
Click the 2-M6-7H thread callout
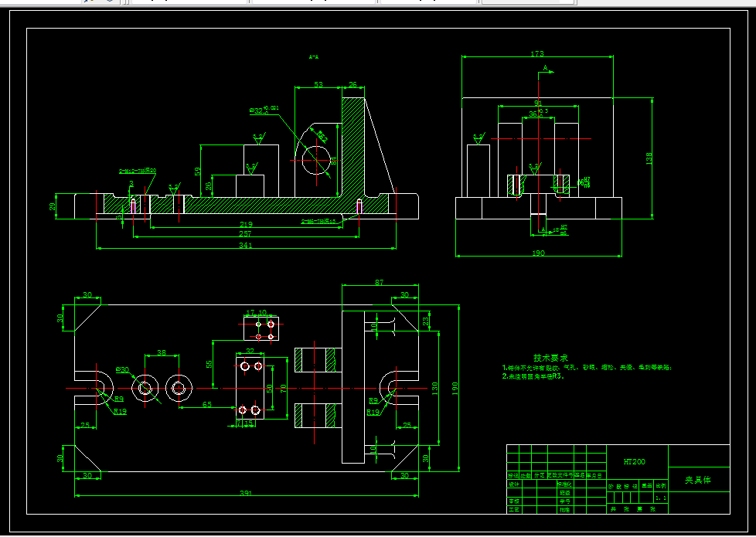(x=318, y=221)
